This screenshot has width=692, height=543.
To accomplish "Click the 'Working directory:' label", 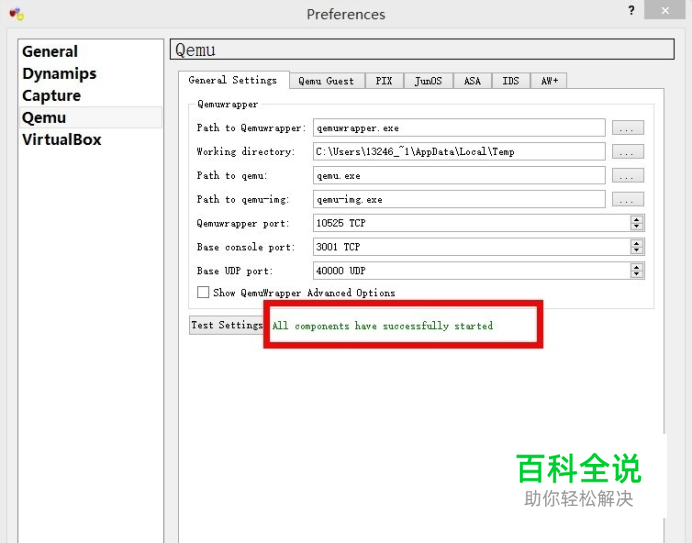I will [246, 152].
